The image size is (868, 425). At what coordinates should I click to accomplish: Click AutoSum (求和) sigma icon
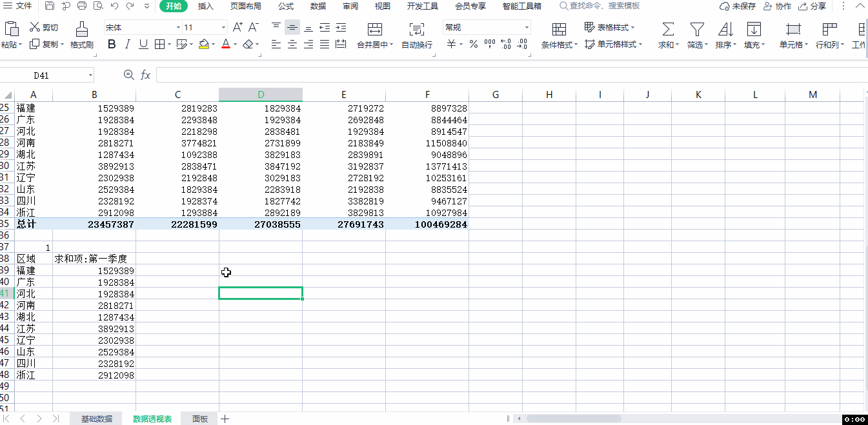[668, 29]
